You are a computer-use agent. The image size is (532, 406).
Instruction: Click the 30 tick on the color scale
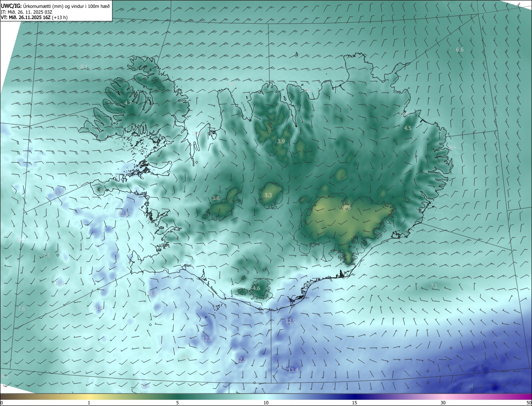coord(443,403)
